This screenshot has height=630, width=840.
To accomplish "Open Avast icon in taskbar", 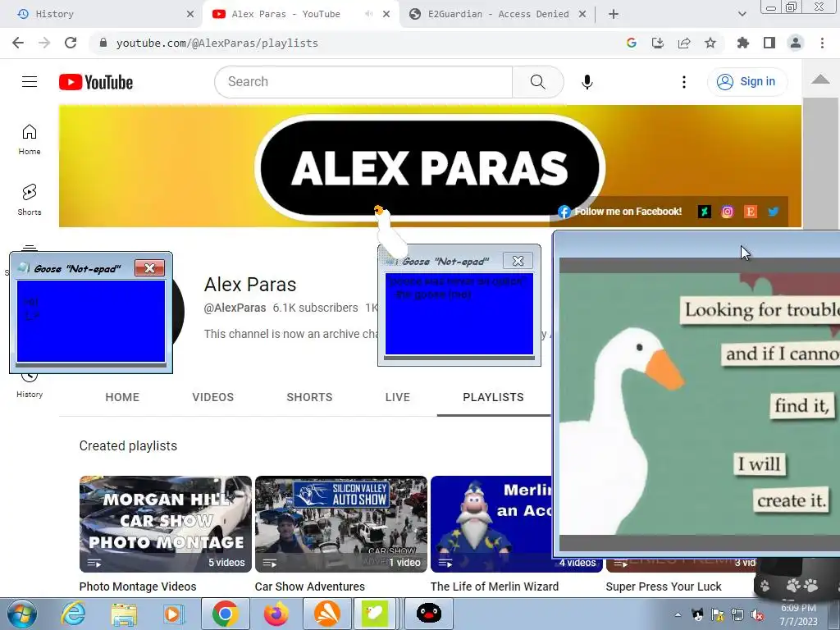I will pos(326,614).
